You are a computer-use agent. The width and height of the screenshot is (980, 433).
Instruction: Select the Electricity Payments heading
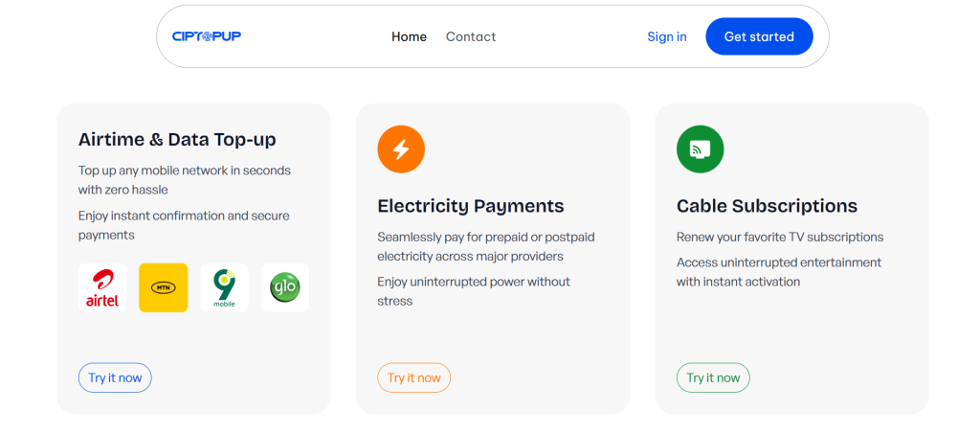tap(471, 206)
